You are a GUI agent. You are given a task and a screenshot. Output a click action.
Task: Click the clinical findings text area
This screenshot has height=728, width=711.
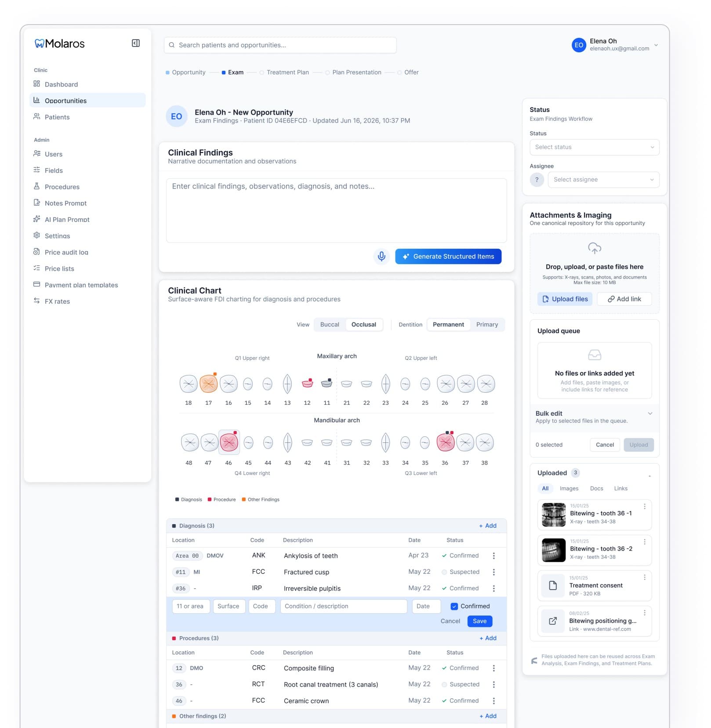336,210
